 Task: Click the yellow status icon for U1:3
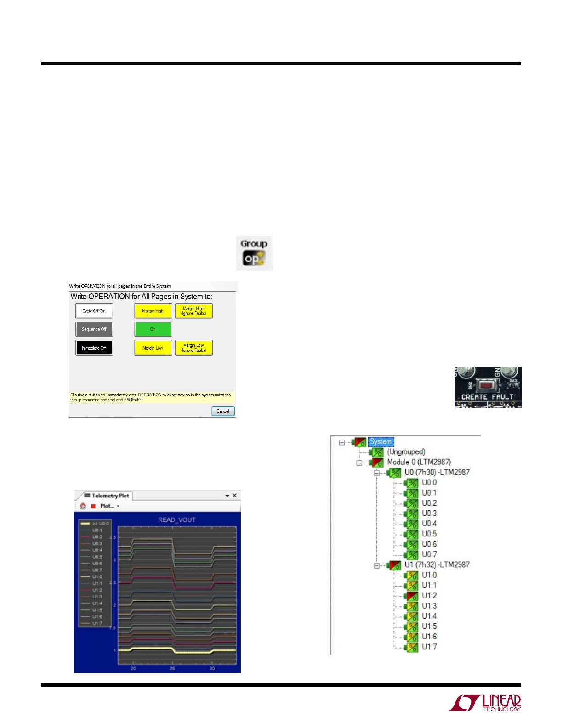point(412,606)
